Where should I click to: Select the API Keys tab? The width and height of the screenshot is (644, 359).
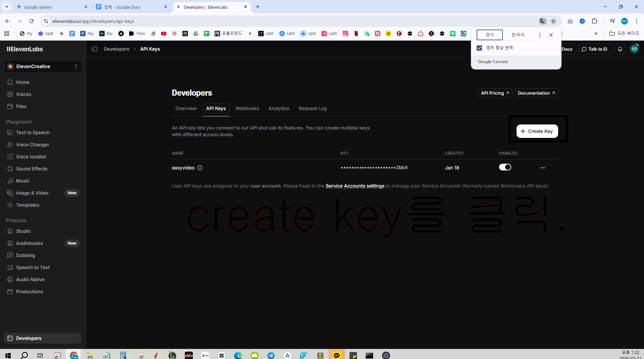tap(216, 108)
